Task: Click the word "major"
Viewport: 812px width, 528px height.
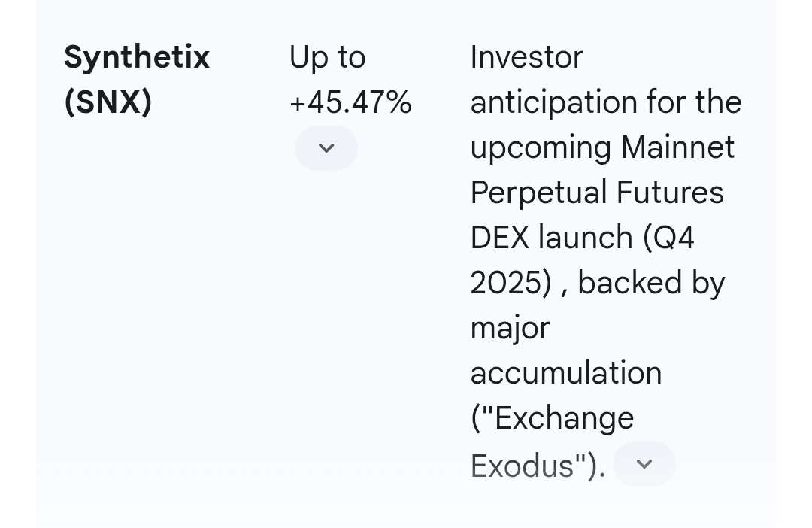Action: (x=510, y=329)
